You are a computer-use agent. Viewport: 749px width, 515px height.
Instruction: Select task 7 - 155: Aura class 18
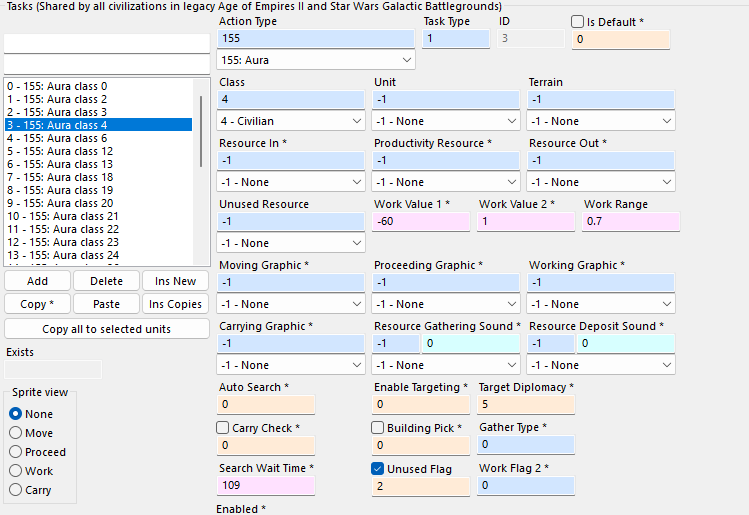98,177
